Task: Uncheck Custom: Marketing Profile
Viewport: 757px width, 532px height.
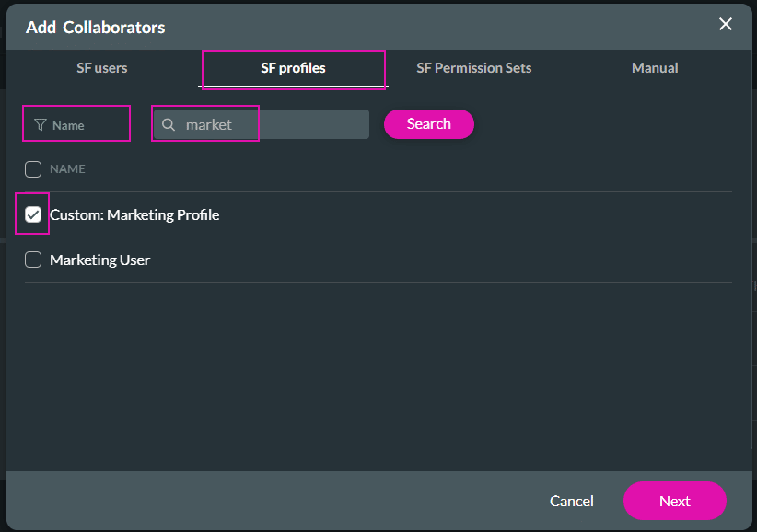Action: pos(32,214)
